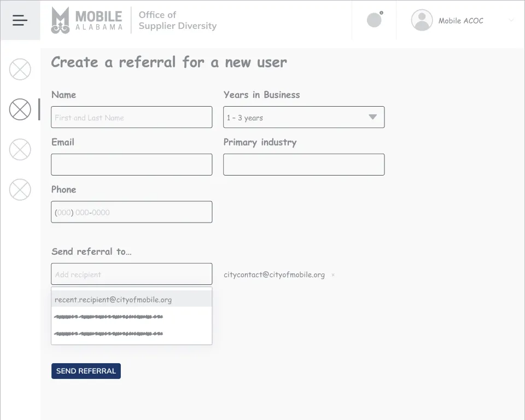525x420 pixels.
Task: Click the currently active sidebar icon
Action: tap(20, 109)
